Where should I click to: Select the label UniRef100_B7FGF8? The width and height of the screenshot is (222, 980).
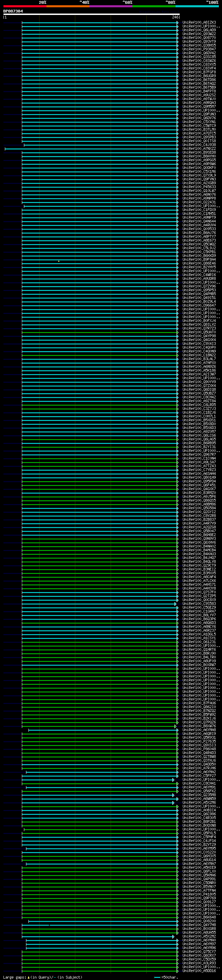click(199, 72)
